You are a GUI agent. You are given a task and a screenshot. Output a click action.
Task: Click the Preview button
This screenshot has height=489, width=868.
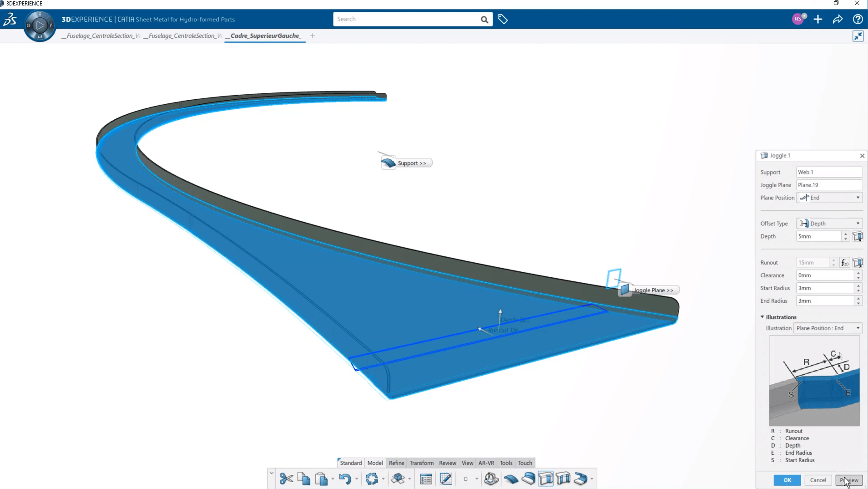849,480
